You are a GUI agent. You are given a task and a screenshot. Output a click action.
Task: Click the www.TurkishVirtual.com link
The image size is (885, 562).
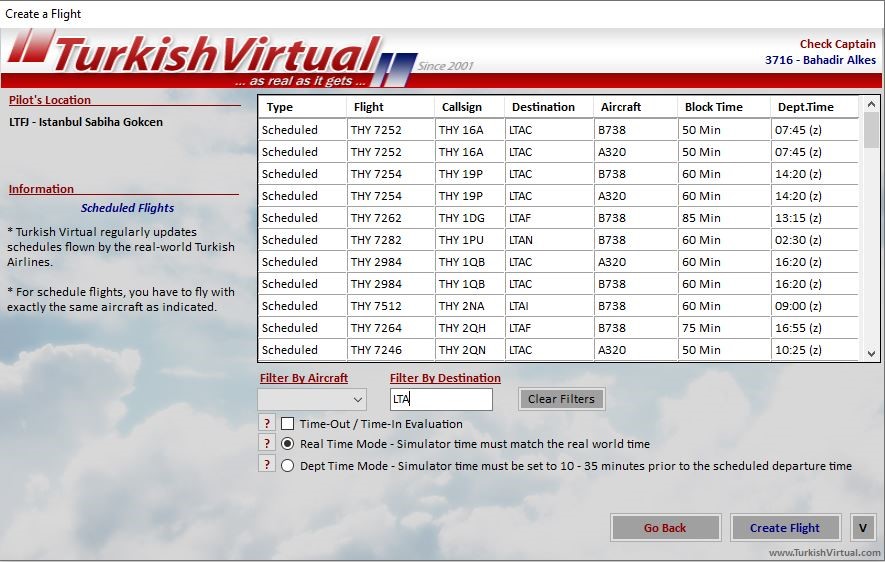[x=824, y=553]
